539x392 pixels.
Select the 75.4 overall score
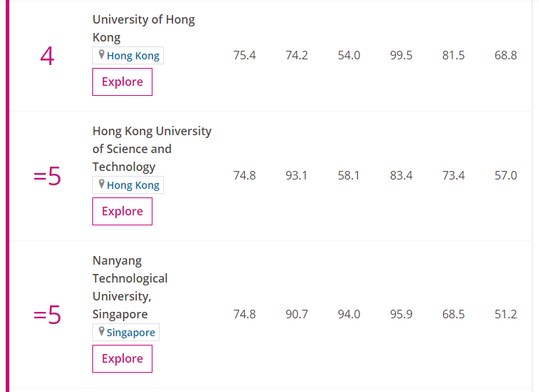(x=244, y=56)
